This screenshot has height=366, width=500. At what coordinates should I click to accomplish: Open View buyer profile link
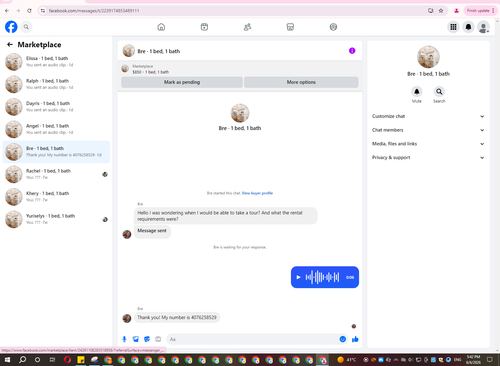tap(257, 193)
